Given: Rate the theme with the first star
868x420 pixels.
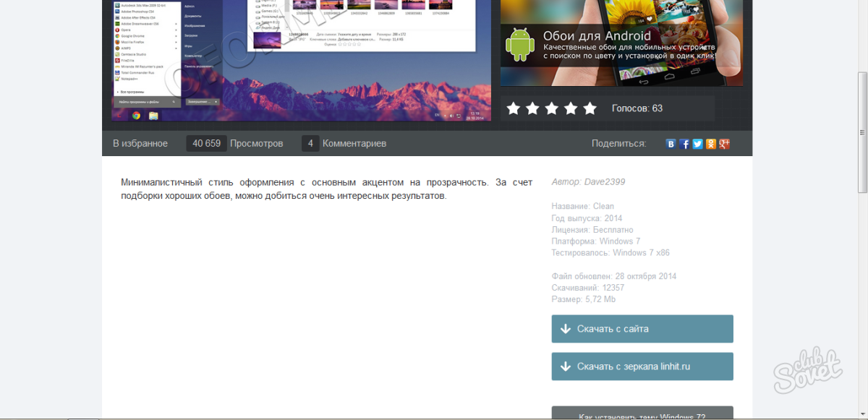Looking at the screenshot, I should click(x=514, y=108).
